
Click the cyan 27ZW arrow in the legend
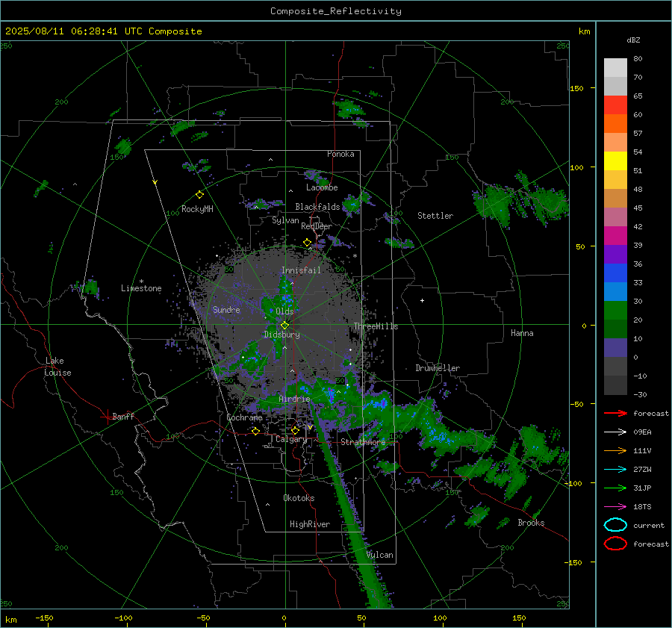point(615,469)
